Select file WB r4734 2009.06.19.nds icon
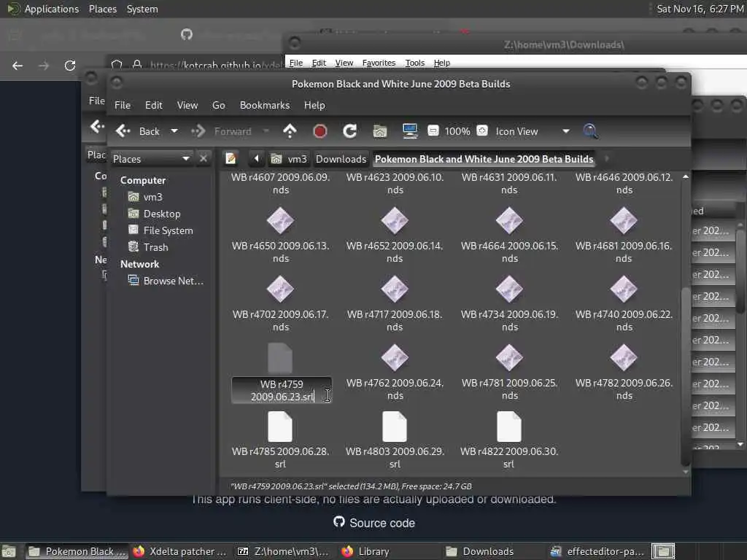Image resolution: width=747 pixels, height=560 pixels. (509, 289)
